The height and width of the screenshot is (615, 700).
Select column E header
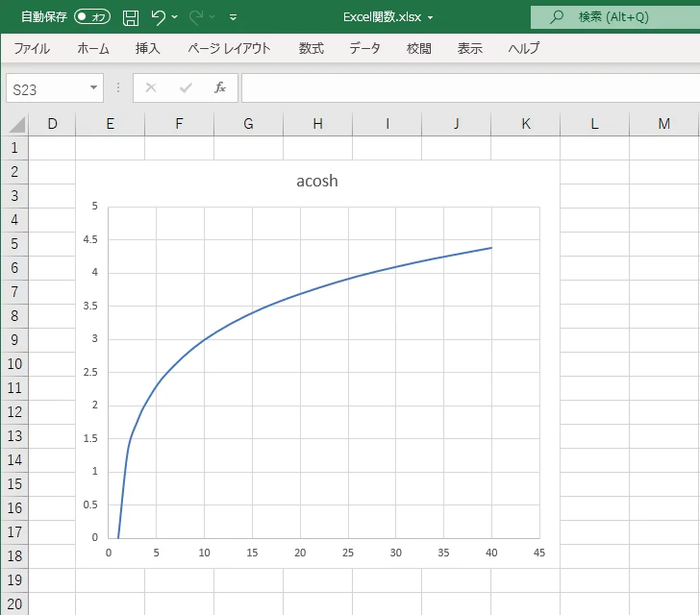[111, 124]
